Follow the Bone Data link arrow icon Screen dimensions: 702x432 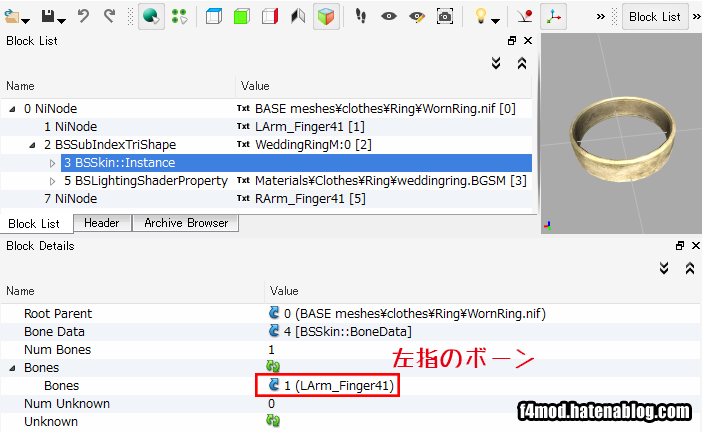pyautogui.click(x=274, y=330)
